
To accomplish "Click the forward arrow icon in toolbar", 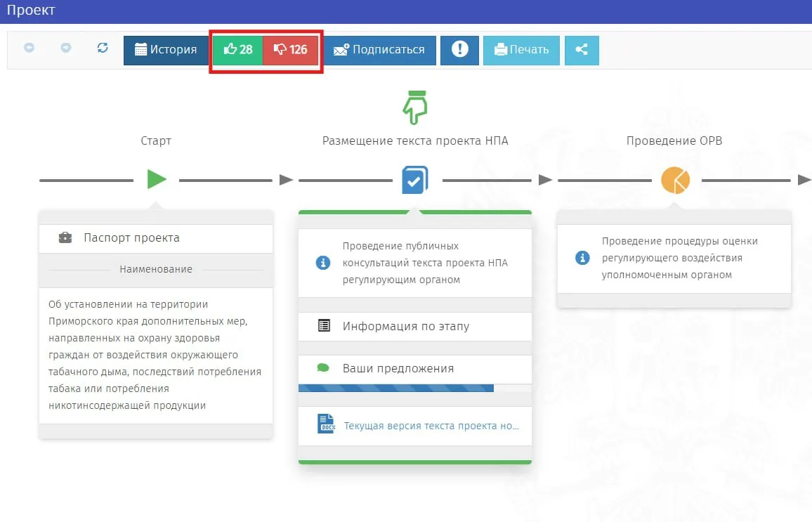I will (66, 48).
